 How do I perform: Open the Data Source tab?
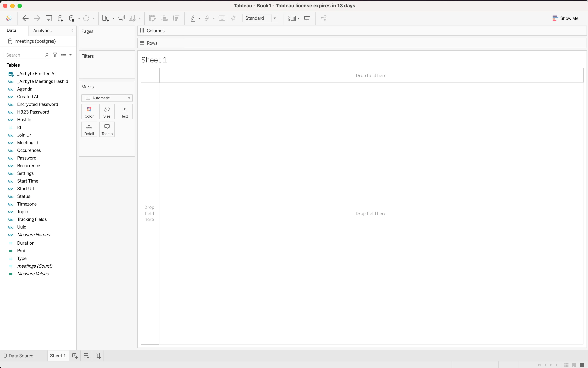coord(18,356)
